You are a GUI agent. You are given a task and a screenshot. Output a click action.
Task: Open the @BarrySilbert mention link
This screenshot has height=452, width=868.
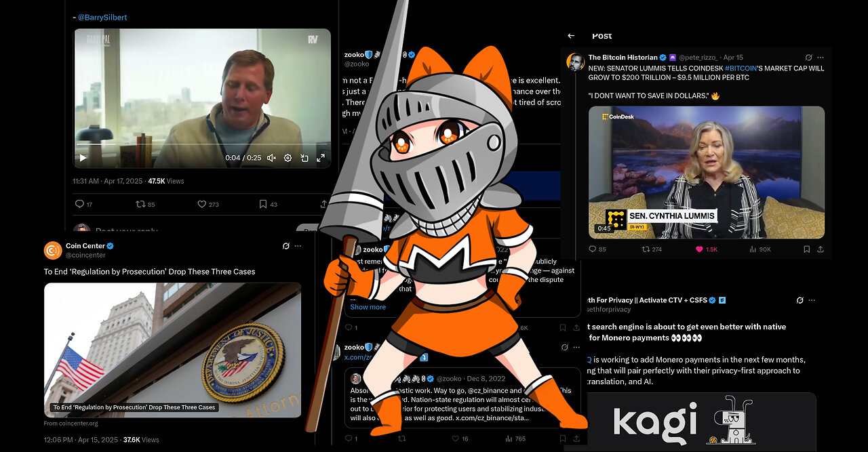tap(102, 18)
